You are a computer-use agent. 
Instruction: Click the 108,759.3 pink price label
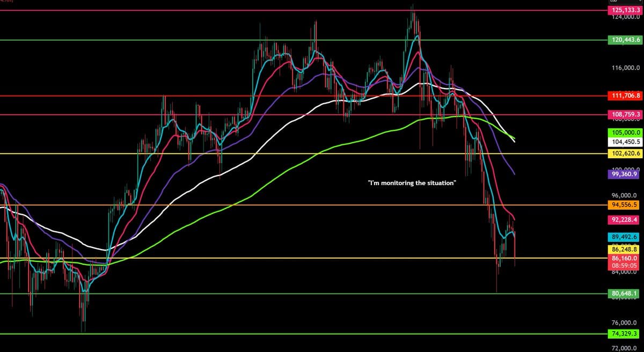624,114
